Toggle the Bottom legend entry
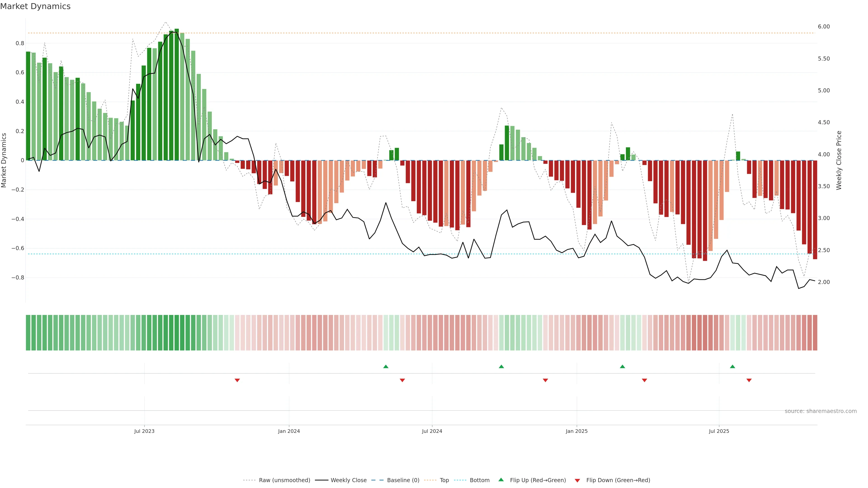Viewport: 868px width, 488px height. [479, 480]
